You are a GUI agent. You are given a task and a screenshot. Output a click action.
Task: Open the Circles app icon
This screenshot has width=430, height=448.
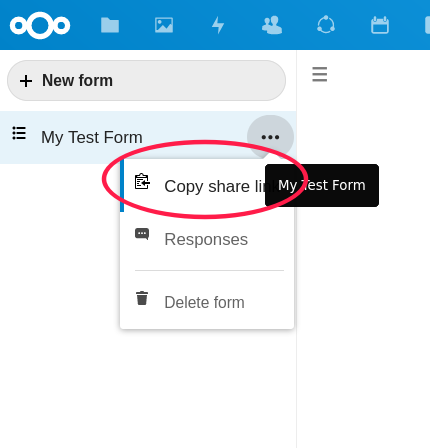click(326, 25)
